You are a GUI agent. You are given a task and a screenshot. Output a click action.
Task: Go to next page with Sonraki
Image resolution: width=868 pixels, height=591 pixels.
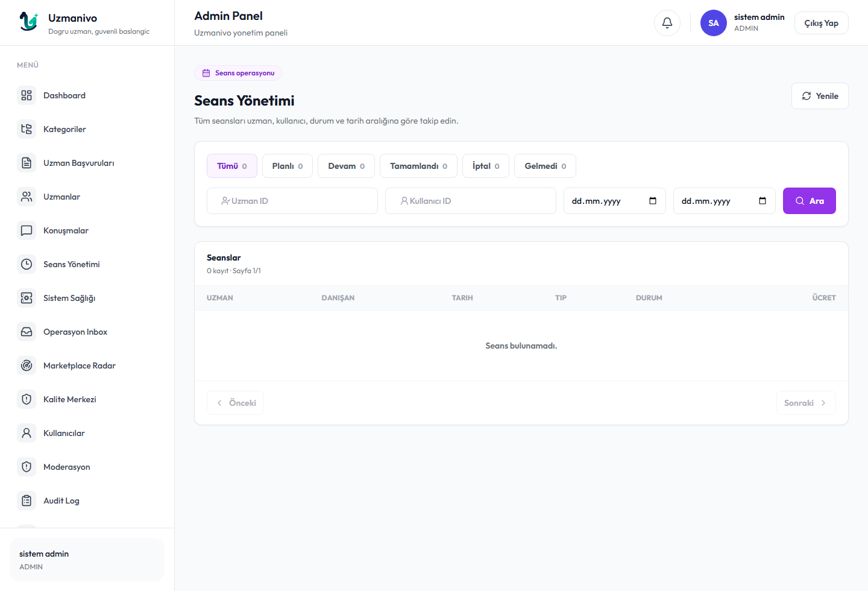coord(806,403)
